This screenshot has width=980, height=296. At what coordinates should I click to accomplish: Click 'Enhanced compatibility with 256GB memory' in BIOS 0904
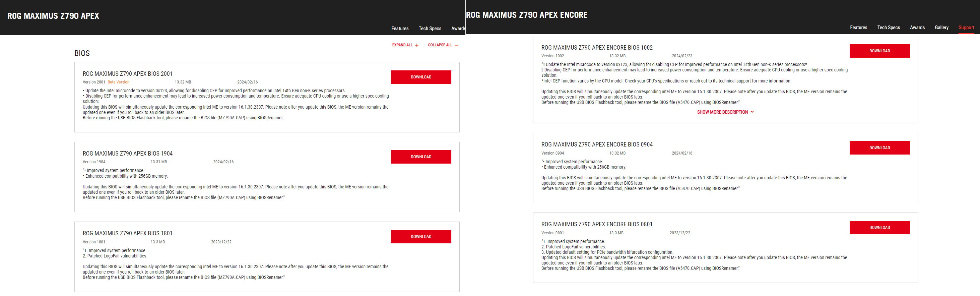[584, 167]
